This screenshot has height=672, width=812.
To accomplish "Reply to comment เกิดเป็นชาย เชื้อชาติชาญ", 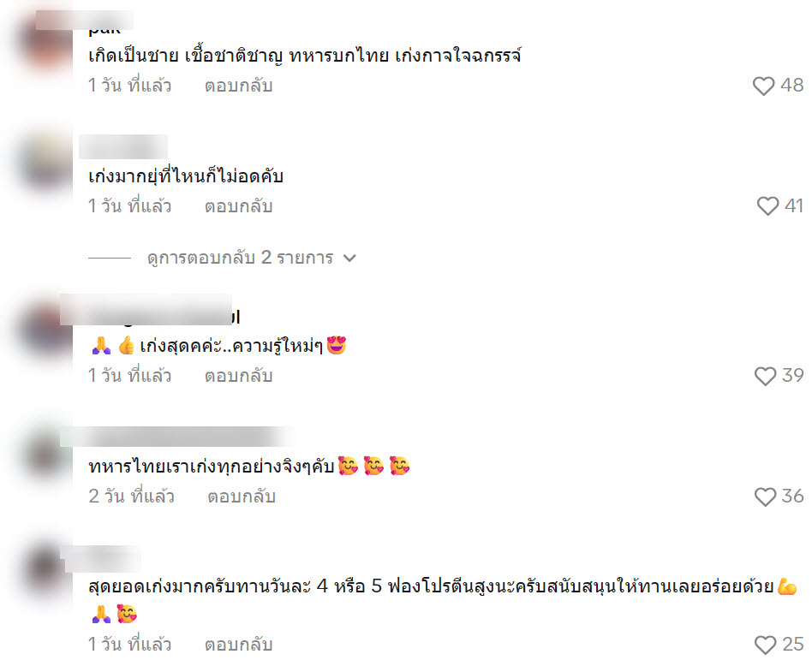I will (238, 86).
